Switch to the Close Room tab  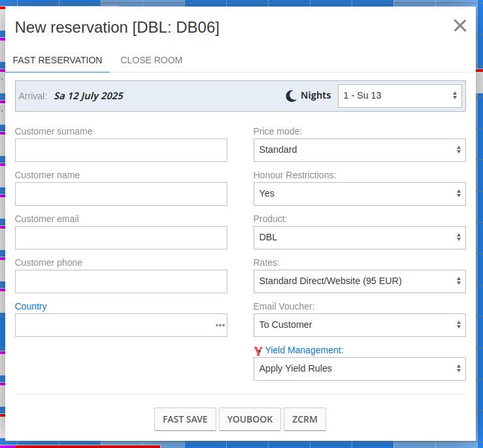click(x=151, y=60)
